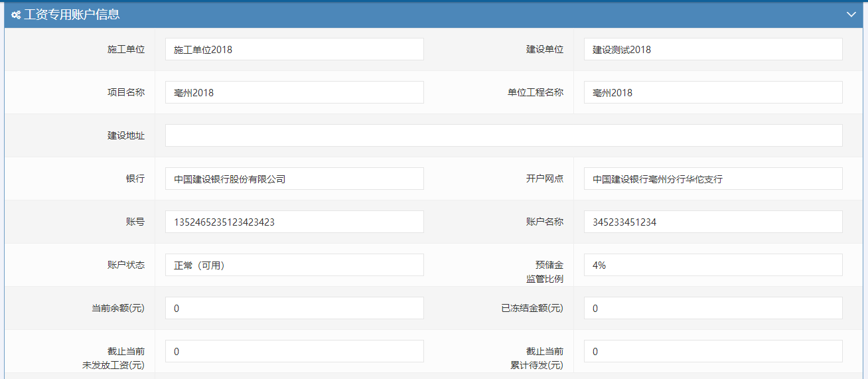868x379 pixels.
Task: Click the 预储金监管比例 field showing 4%
Action: 713,265
